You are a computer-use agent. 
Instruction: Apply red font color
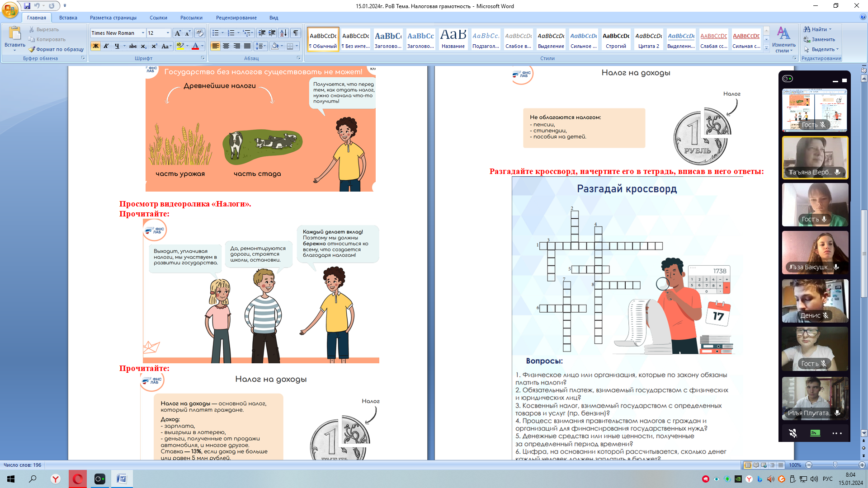195,46
